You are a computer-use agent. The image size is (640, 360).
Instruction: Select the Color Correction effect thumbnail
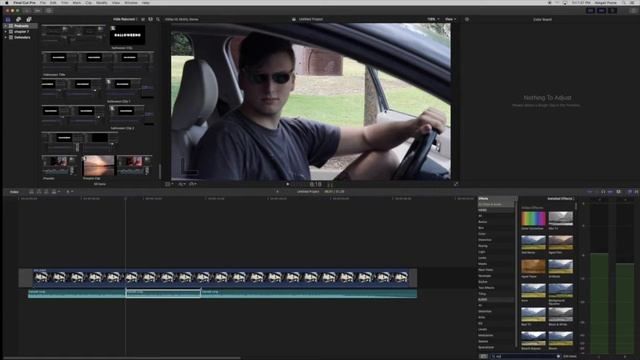[533, 218]
